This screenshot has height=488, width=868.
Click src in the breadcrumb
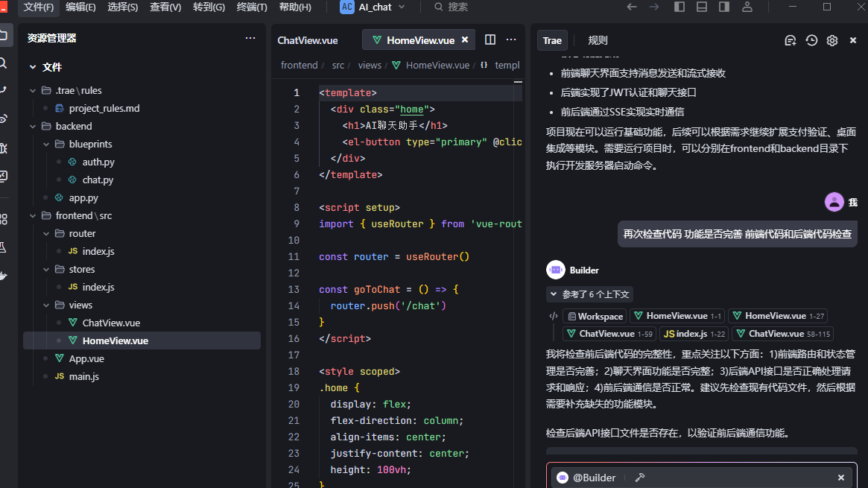338,66
